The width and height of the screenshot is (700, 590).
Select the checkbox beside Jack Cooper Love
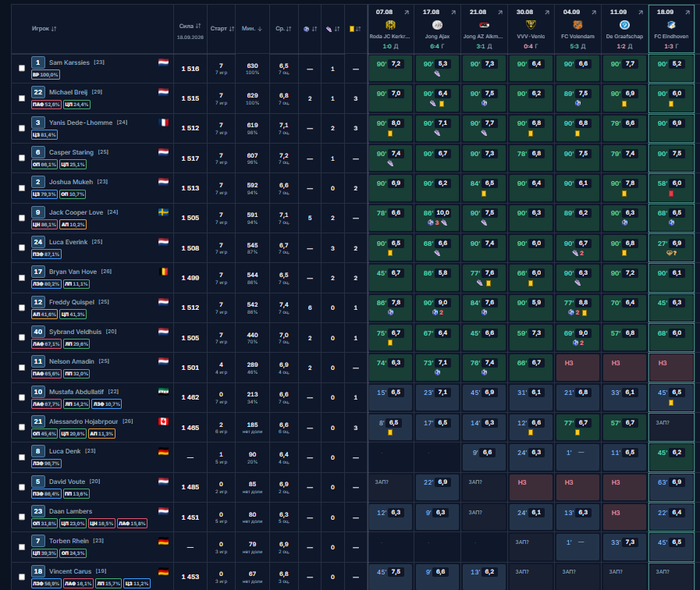pos(21,218)
